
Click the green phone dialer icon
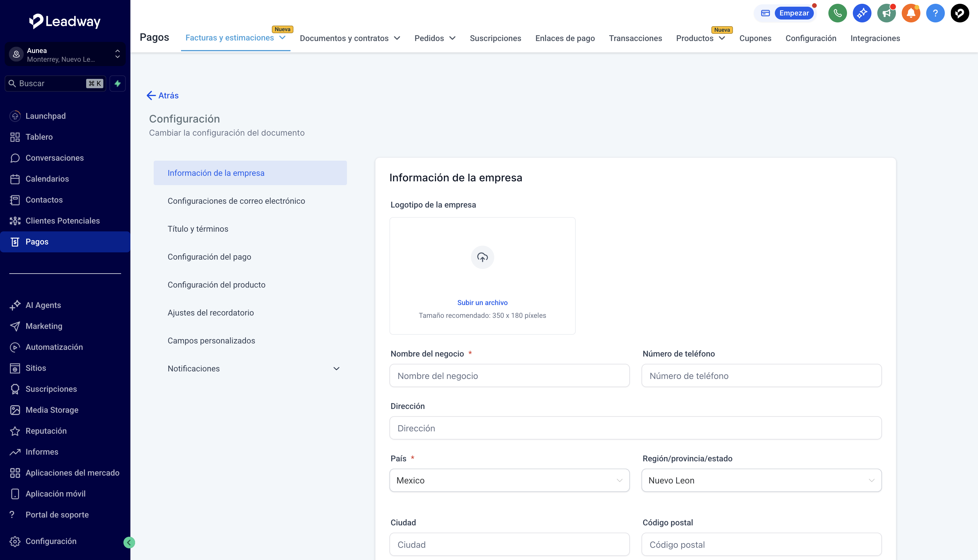(x=837, y=13)
